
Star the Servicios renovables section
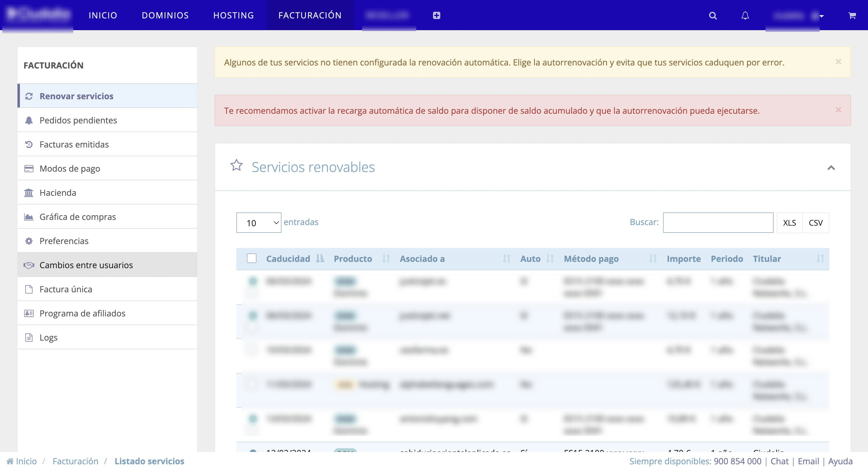pyautogui.click(x=237, y=166)
